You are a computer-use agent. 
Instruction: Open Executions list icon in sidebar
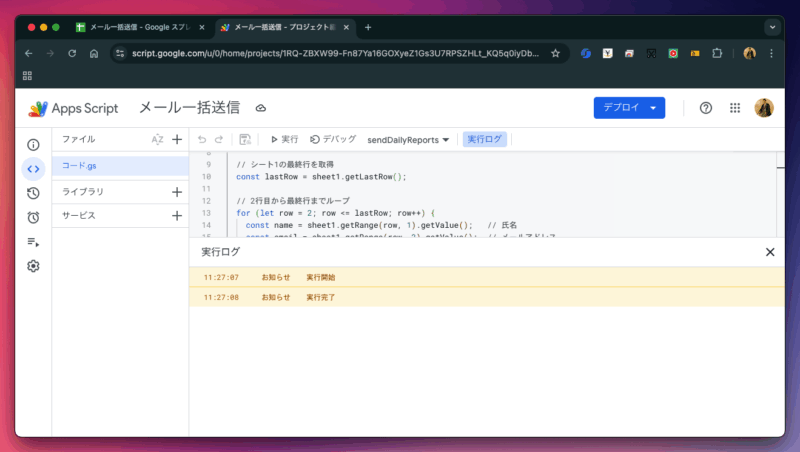[33, 241]
